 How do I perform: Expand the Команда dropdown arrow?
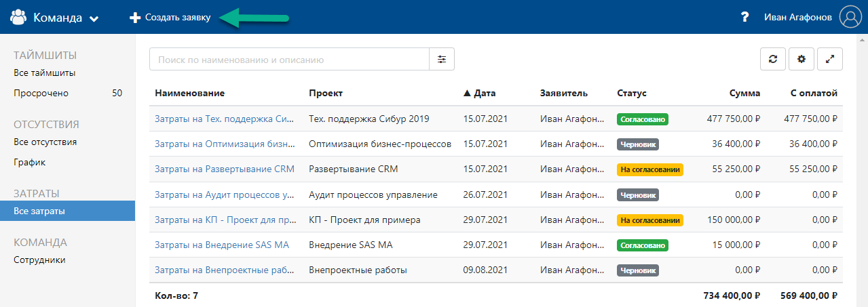click(94, 18)
